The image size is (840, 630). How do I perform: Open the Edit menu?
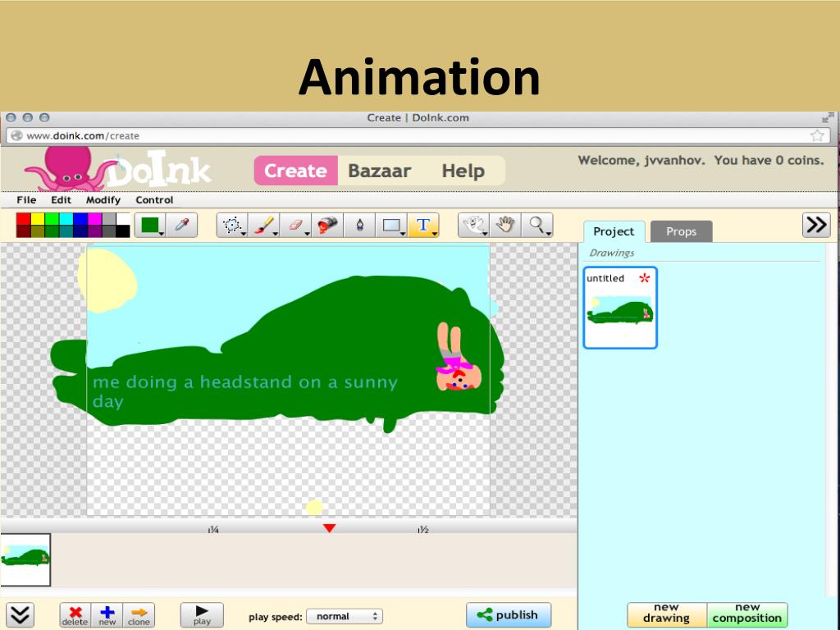pyautogui.click(x=61, y=200)
